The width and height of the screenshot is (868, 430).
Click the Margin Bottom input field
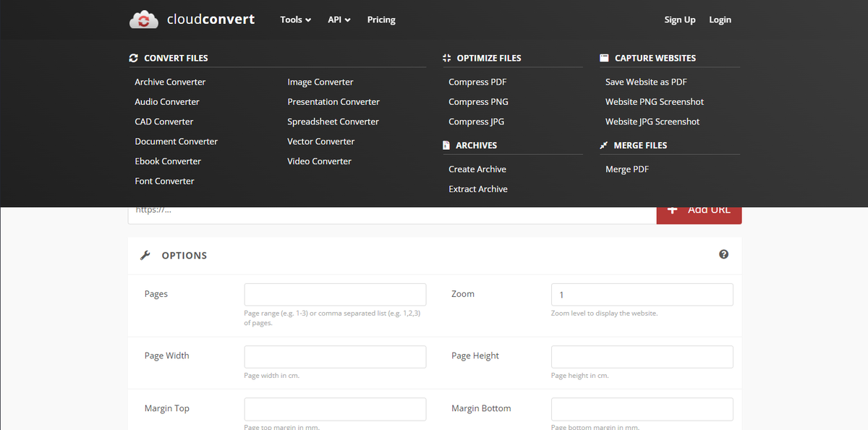coord(642,409)
